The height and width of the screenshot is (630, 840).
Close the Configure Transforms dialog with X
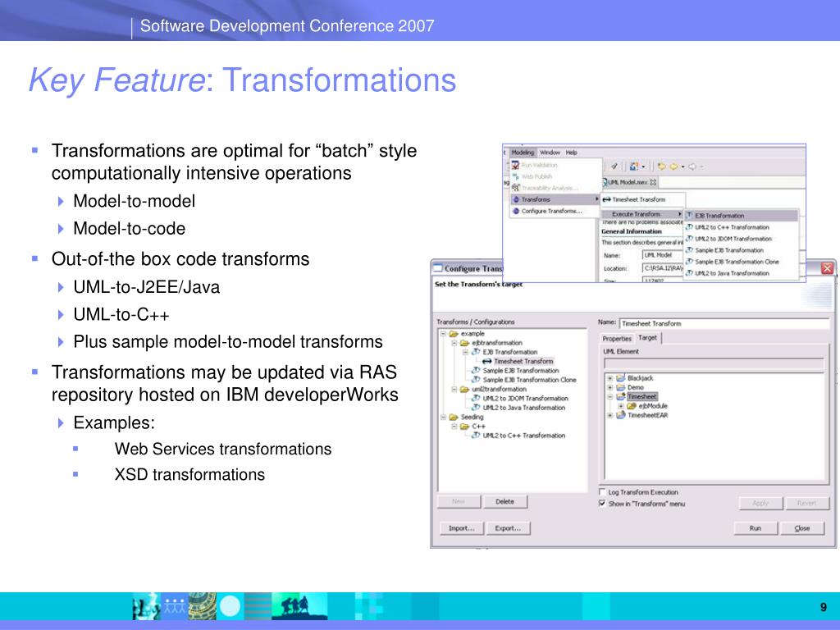tap(827, 268)
